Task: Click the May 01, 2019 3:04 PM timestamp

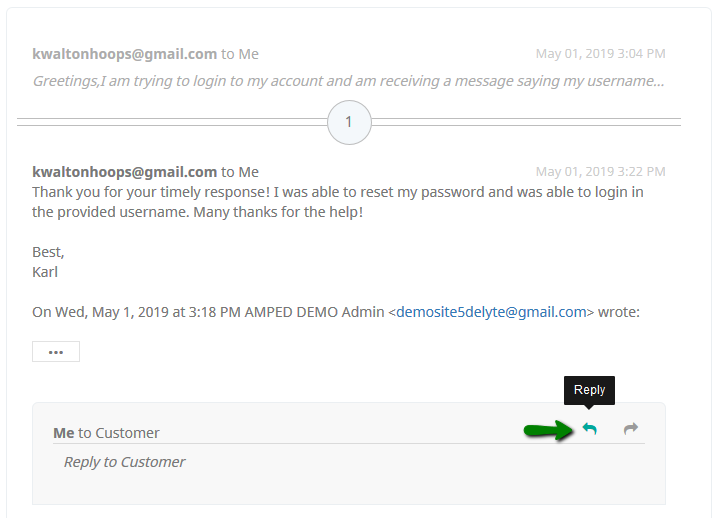Action: pos(600,54)
